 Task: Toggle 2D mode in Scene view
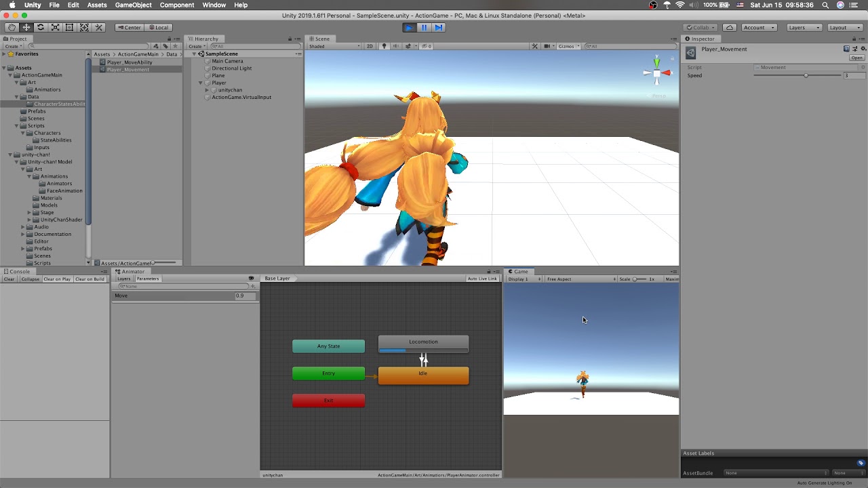point(370,46)
